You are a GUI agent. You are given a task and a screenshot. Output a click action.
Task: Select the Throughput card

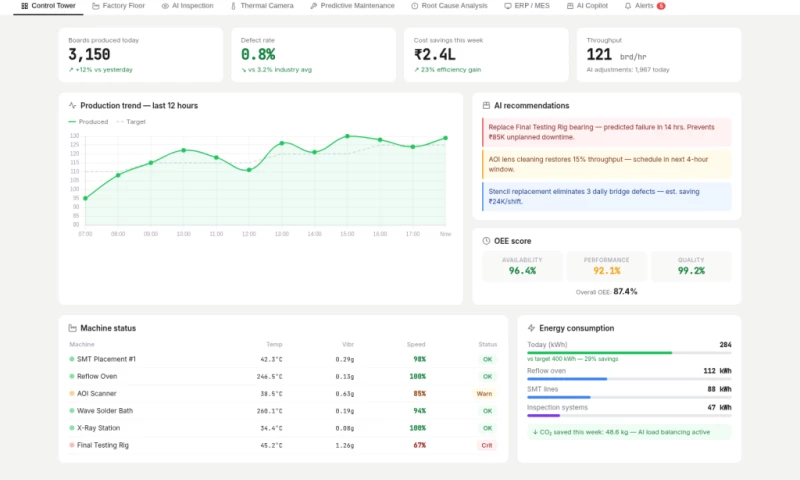(x=659, y=55)
